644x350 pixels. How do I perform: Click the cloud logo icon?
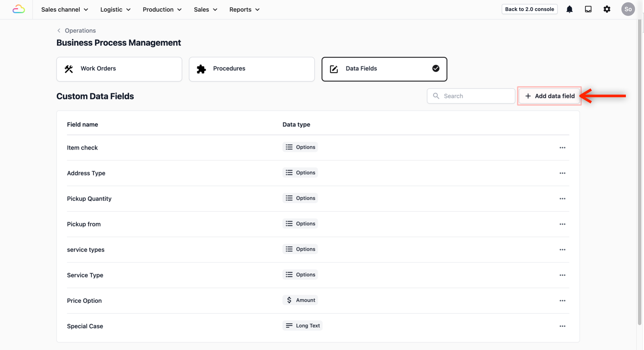18,9
